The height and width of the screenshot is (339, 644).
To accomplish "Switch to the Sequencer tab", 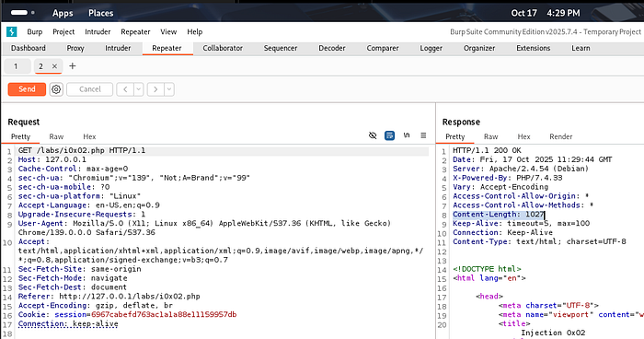I will (x=281, y=48).
